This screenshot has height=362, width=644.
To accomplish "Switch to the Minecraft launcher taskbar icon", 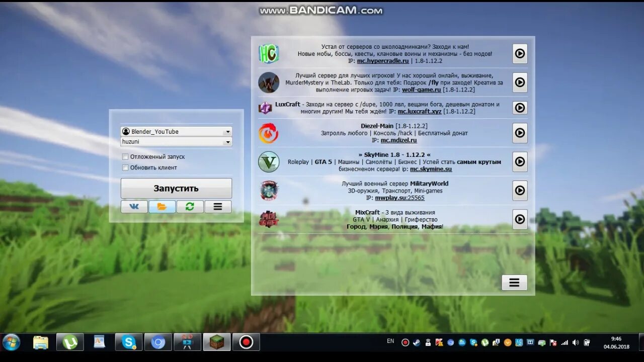I will click(x=217, y=342).
